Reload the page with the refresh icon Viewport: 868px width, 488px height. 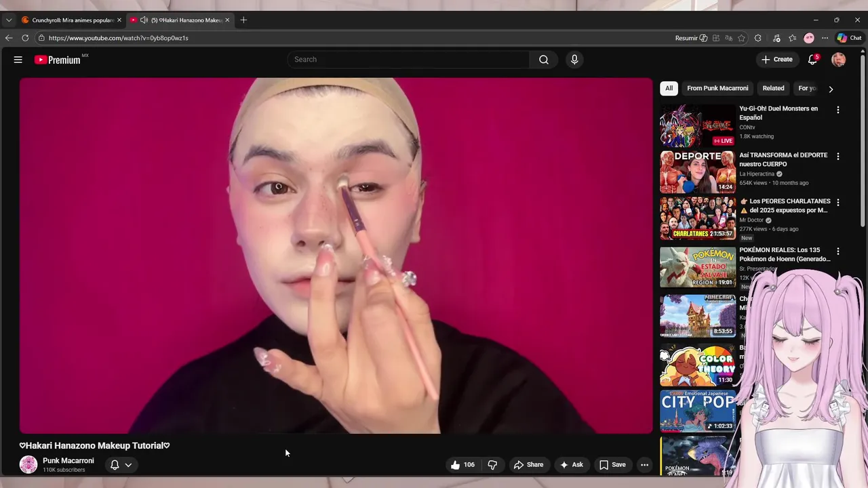(25, 38)
